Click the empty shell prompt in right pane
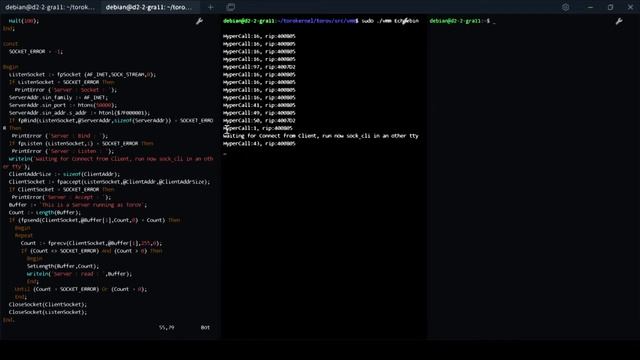 tap(462, 21)
